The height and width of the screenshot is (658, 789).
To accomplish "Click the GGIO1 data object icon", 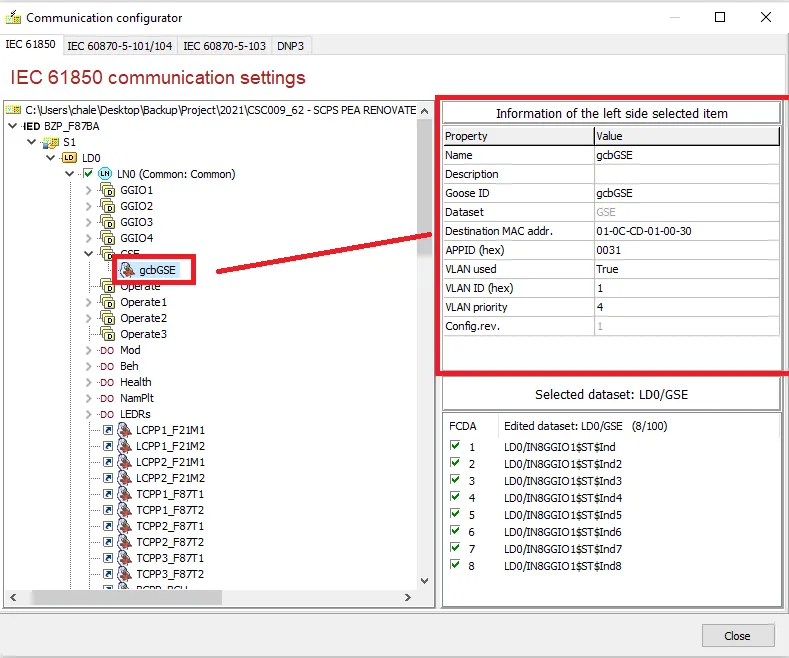I will [107, 190].
